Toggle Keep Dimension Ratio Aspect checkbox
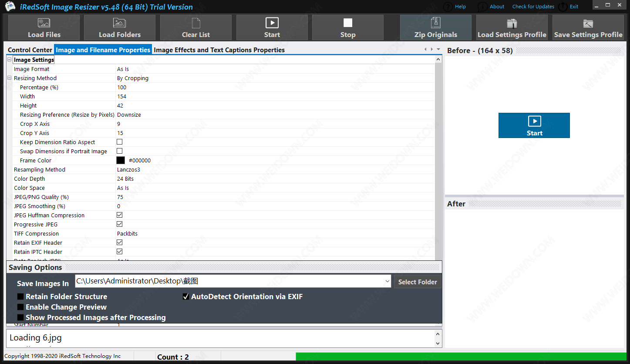 pos(120,142)
